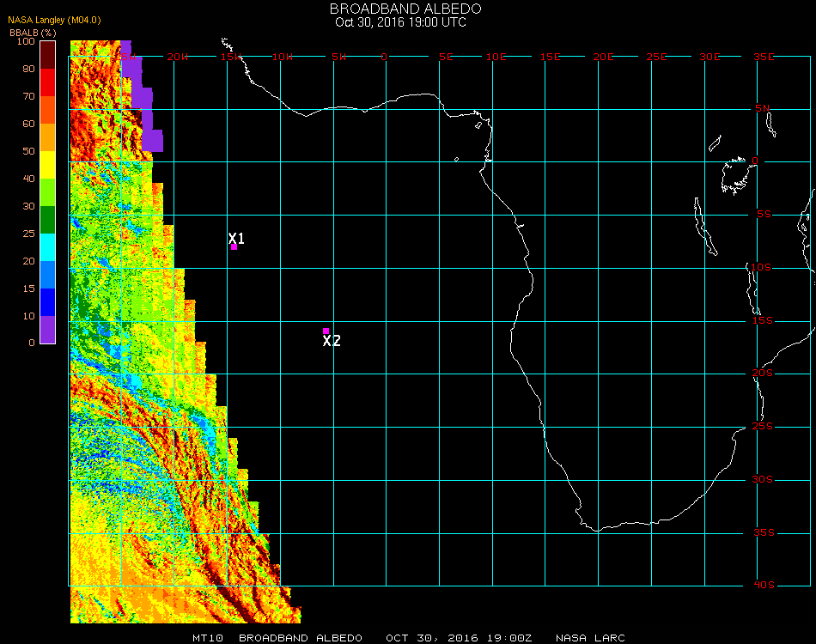Viewport: 816px width, 644px height.
Task: Click the "5W" longitude label
Action: [338, 57]
